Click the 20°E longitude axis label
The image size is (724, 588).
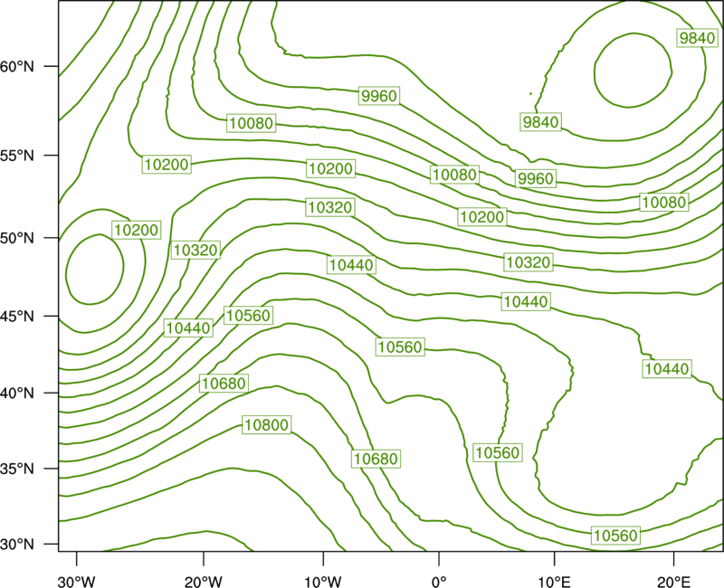(x=673, y=582)
